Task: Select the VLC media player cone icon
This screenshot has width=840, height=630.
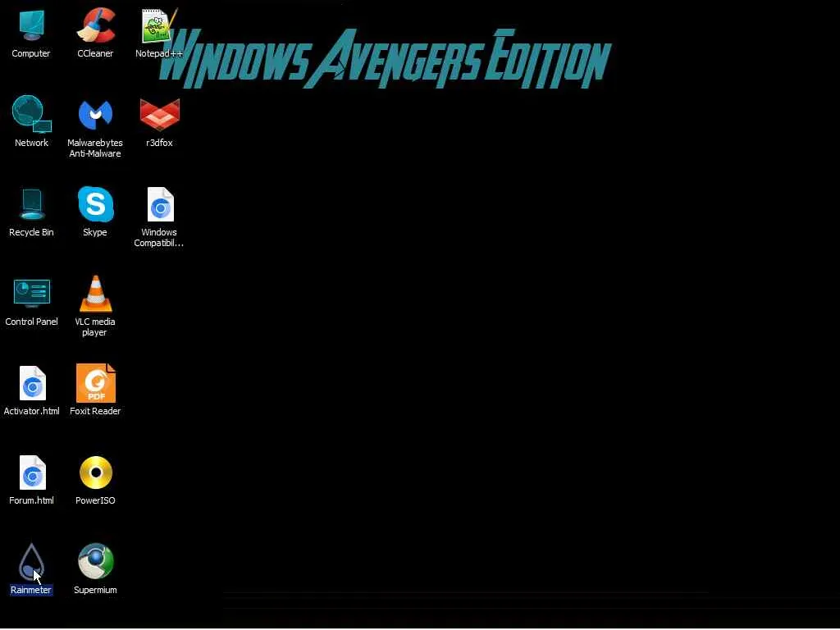Action: click(x=95, y=293)
